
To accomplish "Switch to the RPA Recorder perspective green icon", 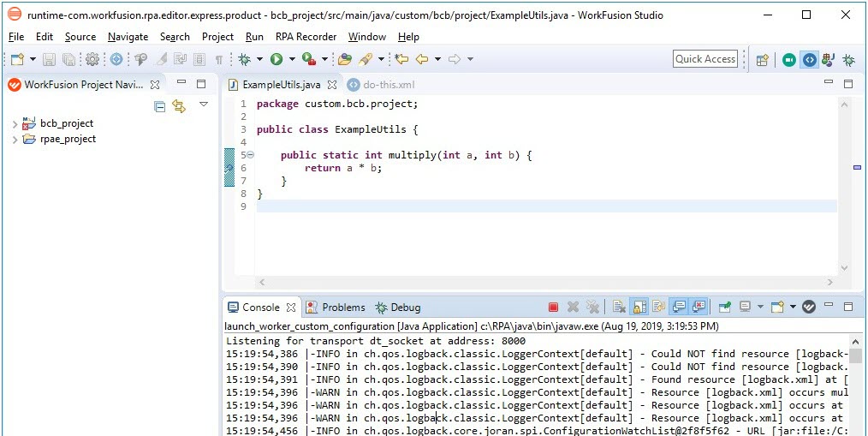I will click(789, 60).
